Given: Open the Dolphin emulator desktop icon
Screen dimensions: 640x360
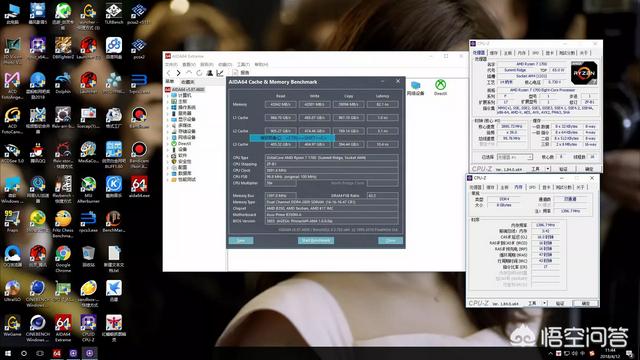Looking at the screenshot, I should 63,83.
